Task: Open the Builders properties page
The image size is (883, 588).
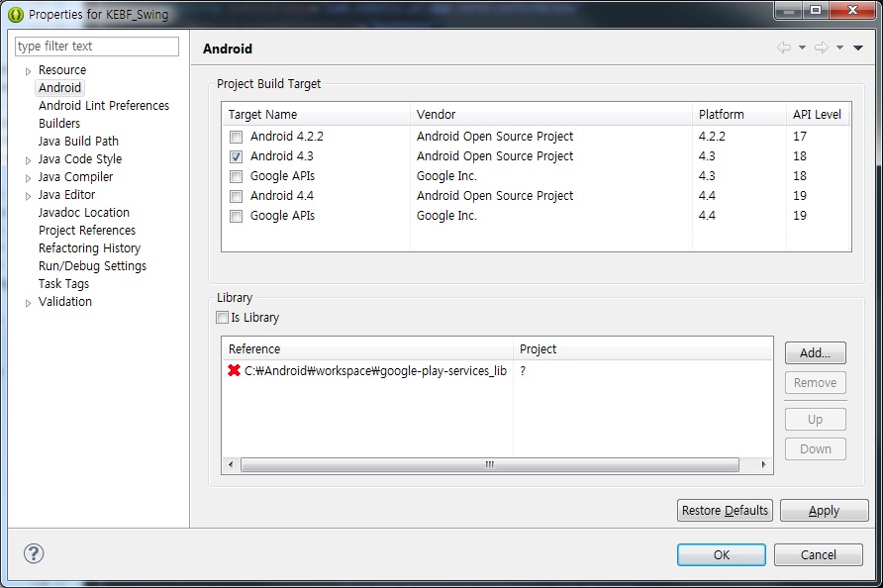Action: tap(59, 124)
